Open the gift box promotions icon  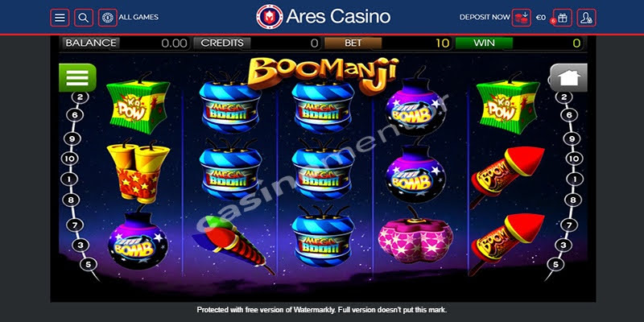[x=562, y=18]
